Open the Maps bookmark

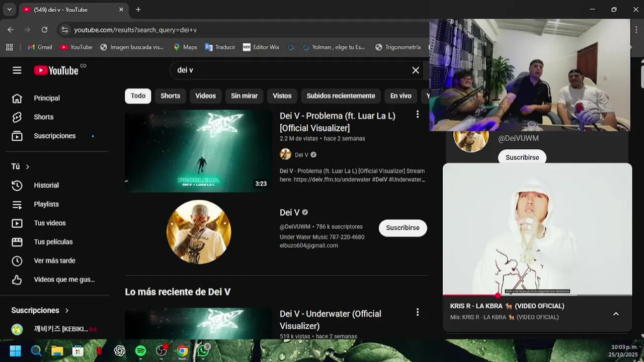(x=185, y=47)
